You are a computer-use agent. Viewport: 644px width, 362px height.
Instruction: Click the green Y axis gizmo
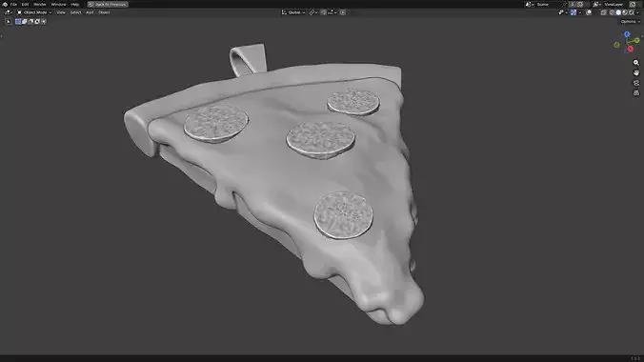point(636,40)
